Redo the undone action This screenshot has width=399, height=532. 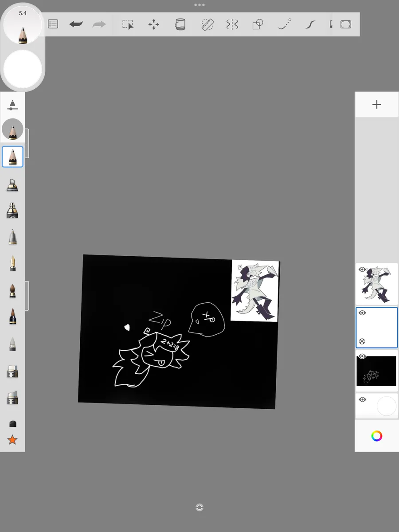click(x=99, y=24)
